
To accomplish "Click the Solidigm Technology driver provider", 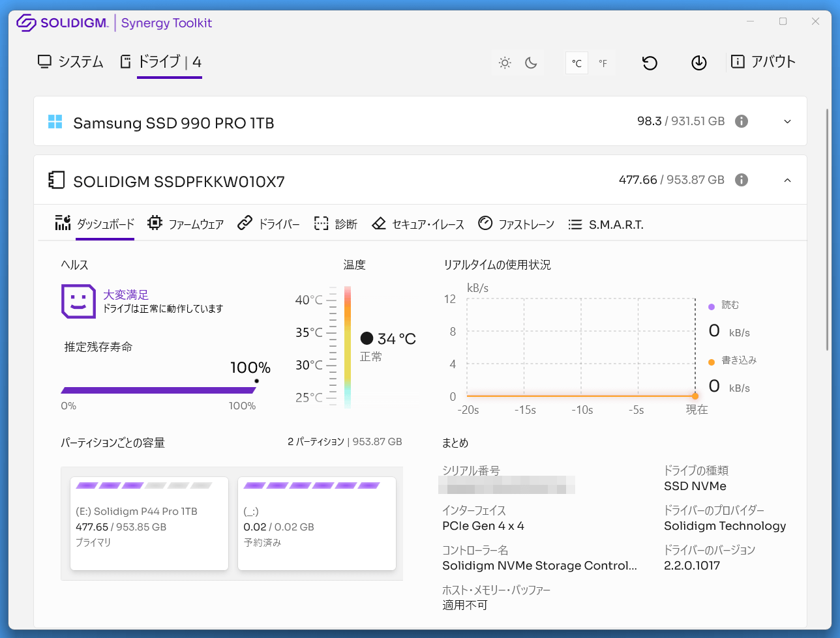I will tap(725, 526).
